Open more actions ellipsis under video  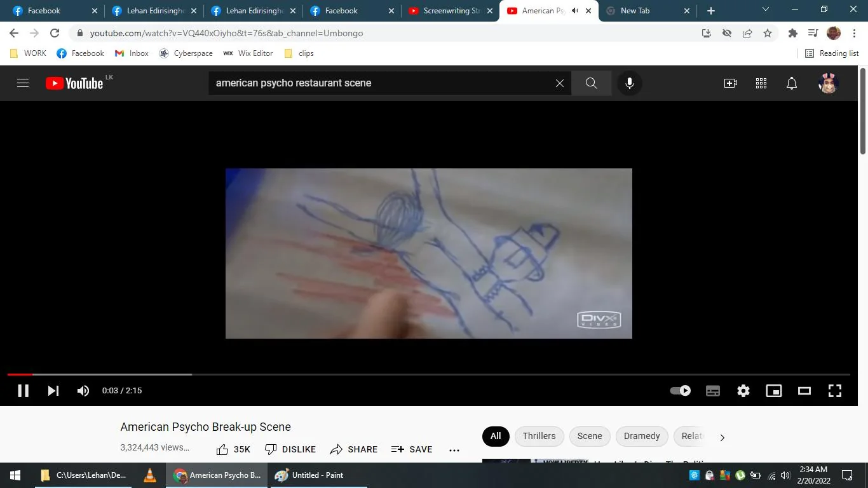(x=454, y=450)
